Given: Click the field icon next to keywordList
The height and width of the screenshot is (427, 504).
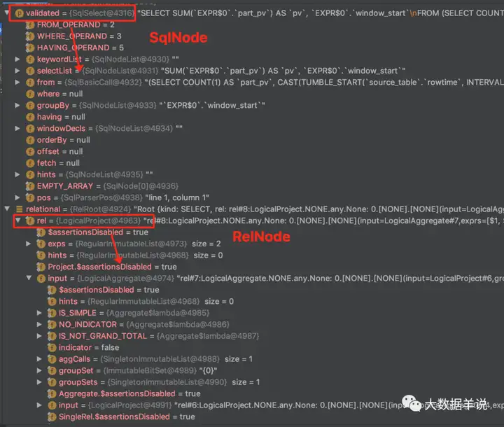Looking at the screenshot, I should click(x=30, y=59).
